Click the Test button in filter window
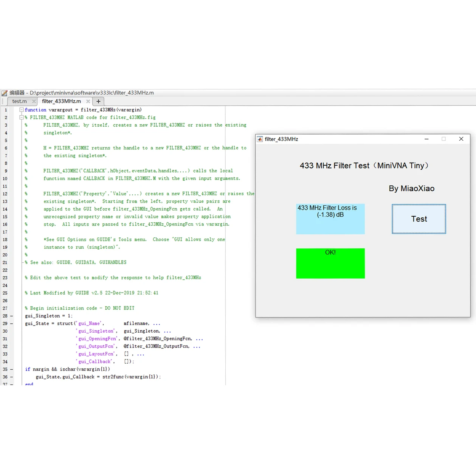This screenshot has height=476, width=476. point(419,219)
